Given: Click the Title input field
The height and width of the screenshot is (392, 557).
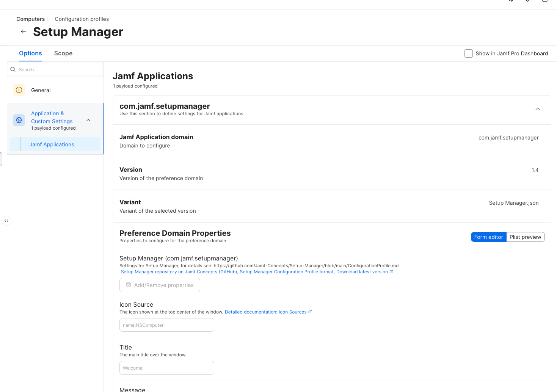Looking at the screenshot, I should pyautogui.click(x=167, y=368).
